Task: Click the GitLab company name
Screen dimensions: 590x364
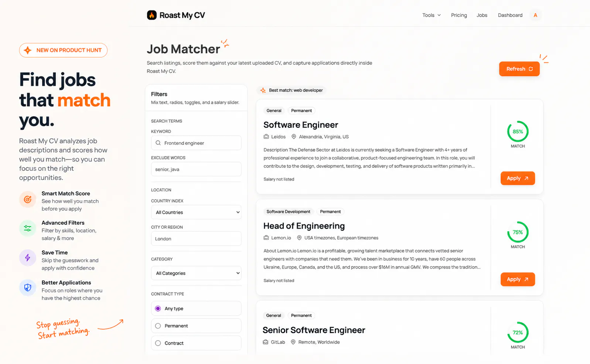Action: click(278, 342)
